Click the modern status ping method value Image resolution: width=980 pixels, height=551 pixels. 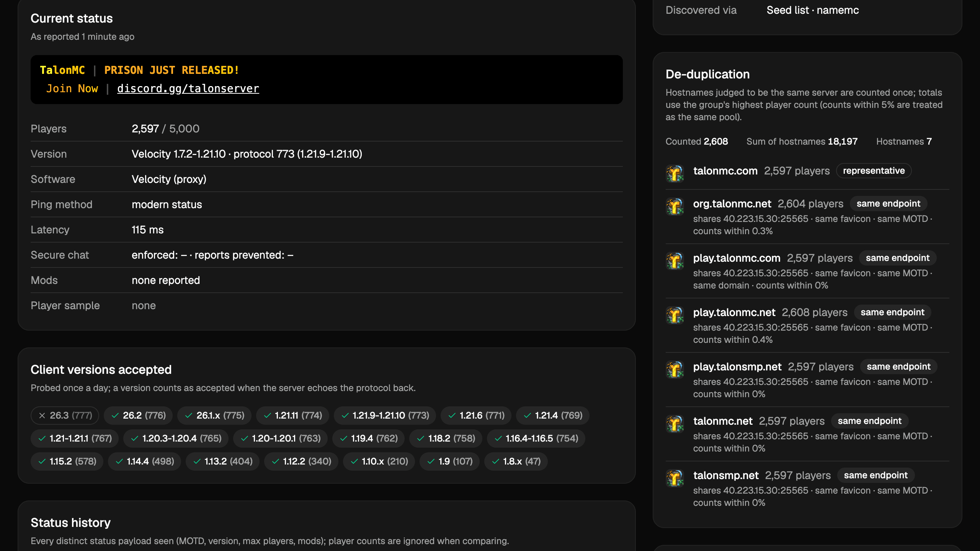pos(167,204)
